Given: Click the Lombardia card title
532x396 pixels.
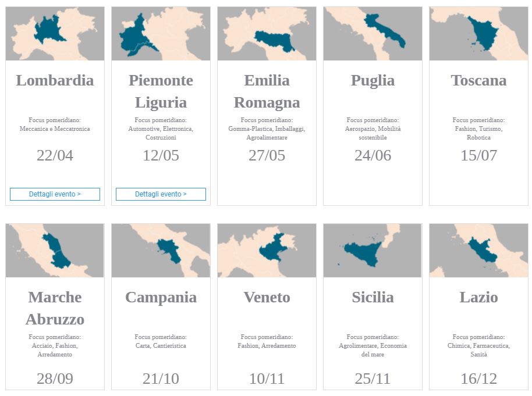Looking at the screenshot, I should (55, 80).
